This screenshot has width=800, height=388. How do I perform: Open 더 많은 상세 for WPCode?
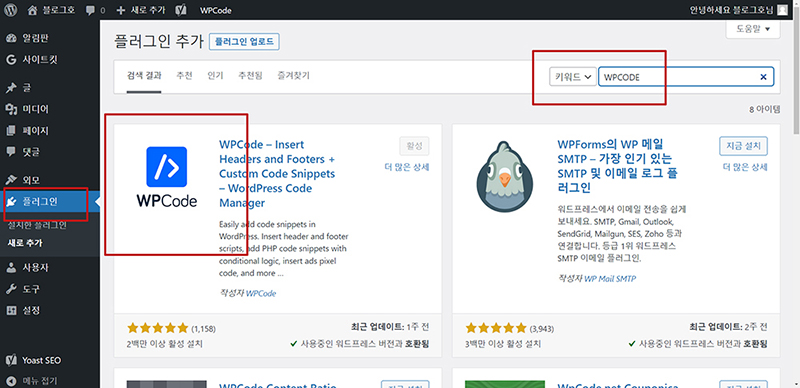click(x=407, y=167)
